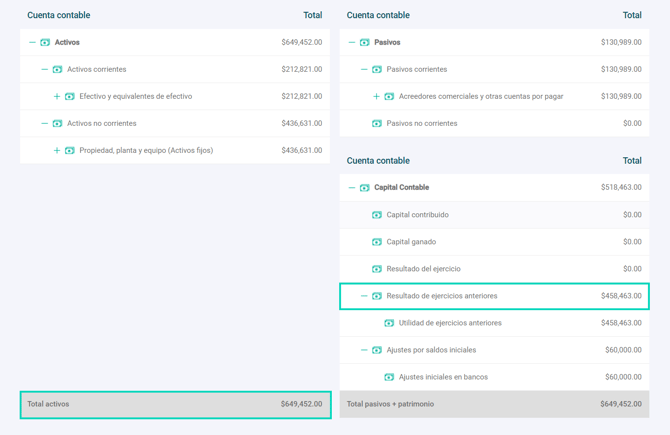The image size is (670, 435).
Task: Click the icon next to Resultado del ejercicio
Action: point(377,269)
